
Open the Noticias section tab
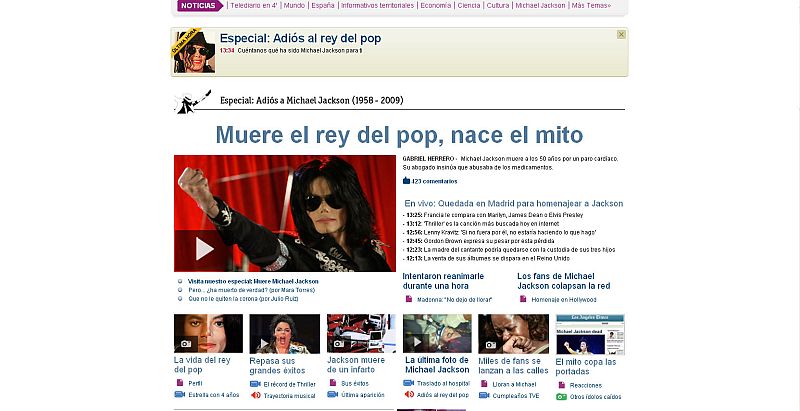[x=198, y=6]
